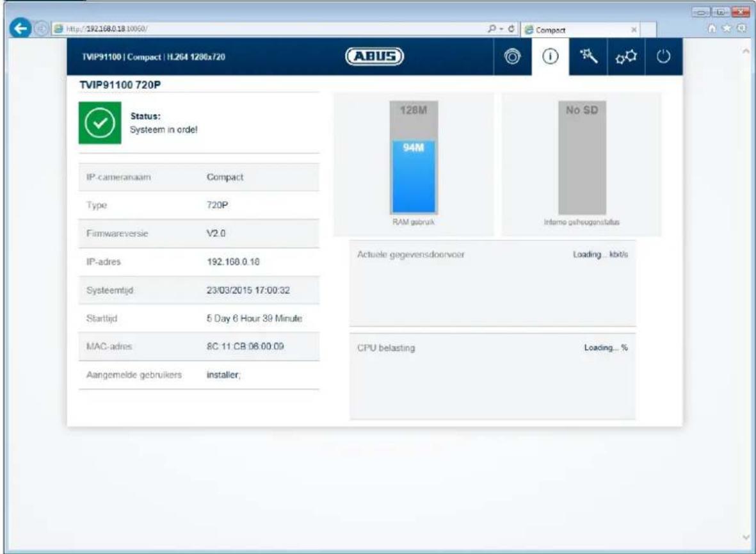The width and height of the screenshot is (756, 554).
Task: Click the Firmwareversie label
Action: 117,234
